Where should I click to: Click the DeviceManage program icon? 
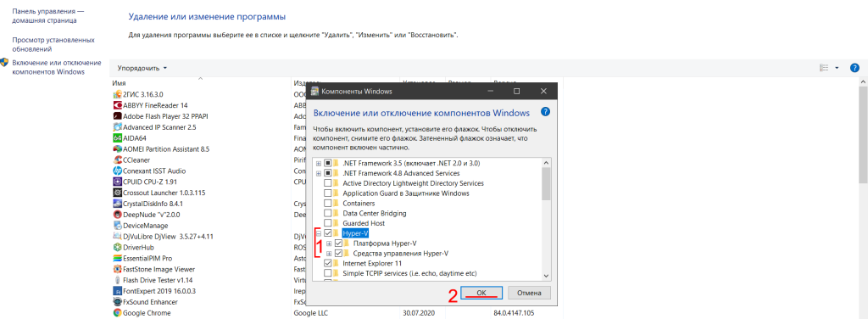117,226
